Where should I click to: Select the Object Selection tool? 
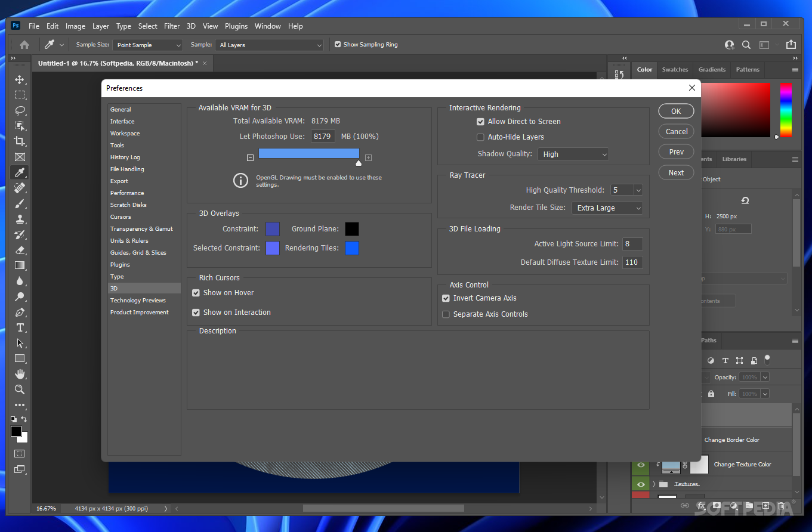coord(20,126)
